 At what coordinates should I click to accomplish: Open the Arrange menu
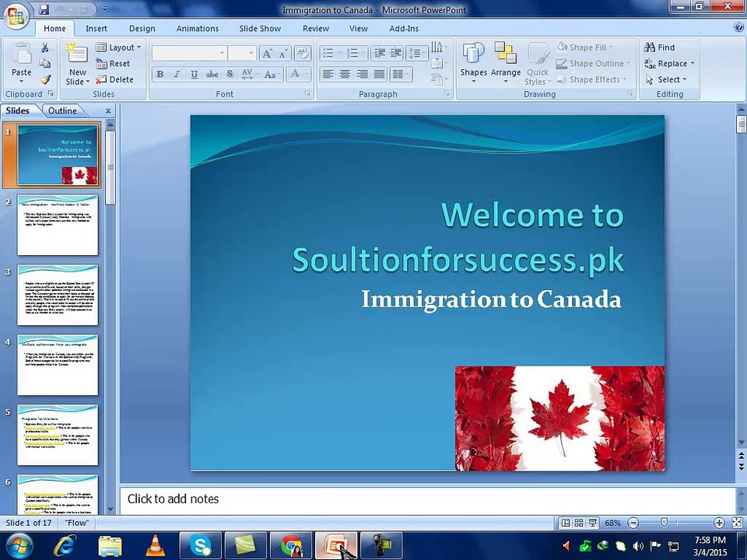point(506,63)
